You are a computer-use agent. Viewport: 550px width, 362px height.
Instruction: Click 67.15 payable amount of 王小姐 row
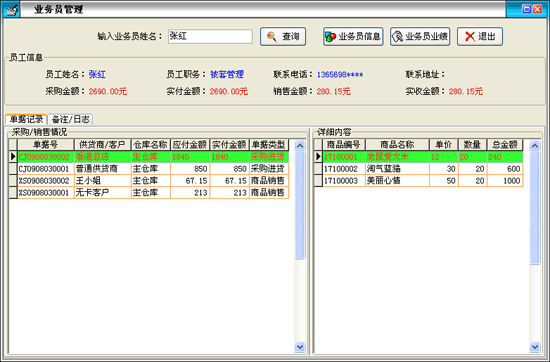coord(190,181)
